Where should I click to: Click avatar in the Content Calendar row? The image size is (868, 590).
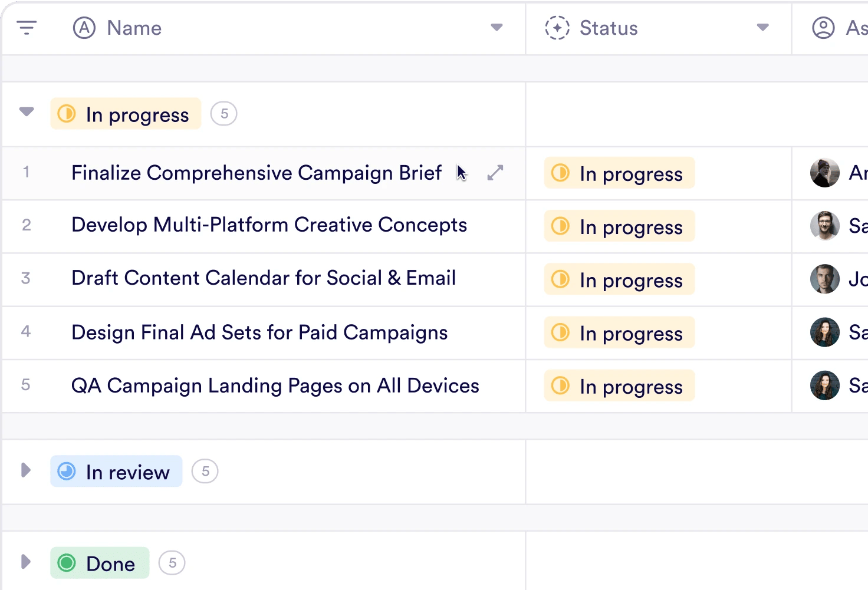click(824, 279)
